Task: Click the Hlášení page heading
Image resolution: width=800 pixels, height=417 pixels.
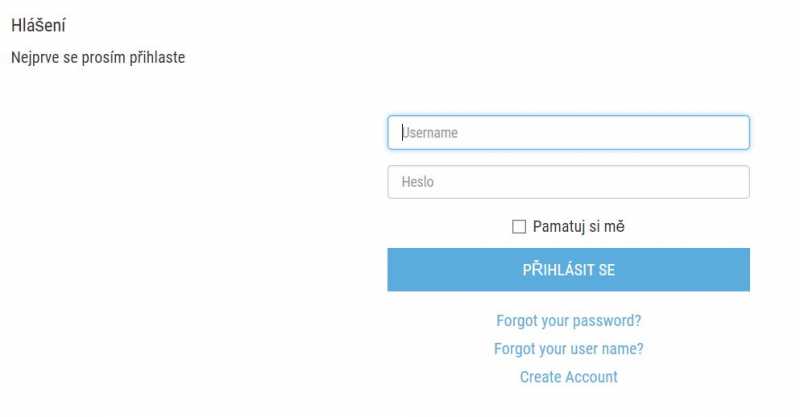Action: pos(38,26)
